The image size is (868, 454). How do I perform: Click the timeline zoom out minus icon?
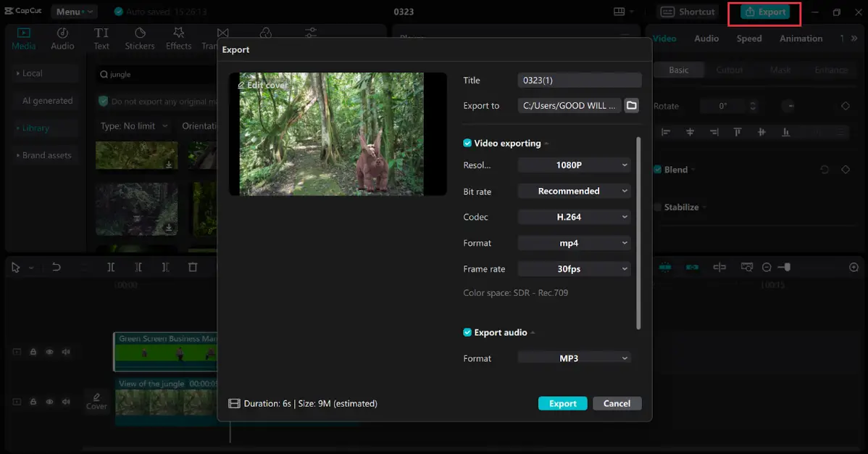click(767, 267)
